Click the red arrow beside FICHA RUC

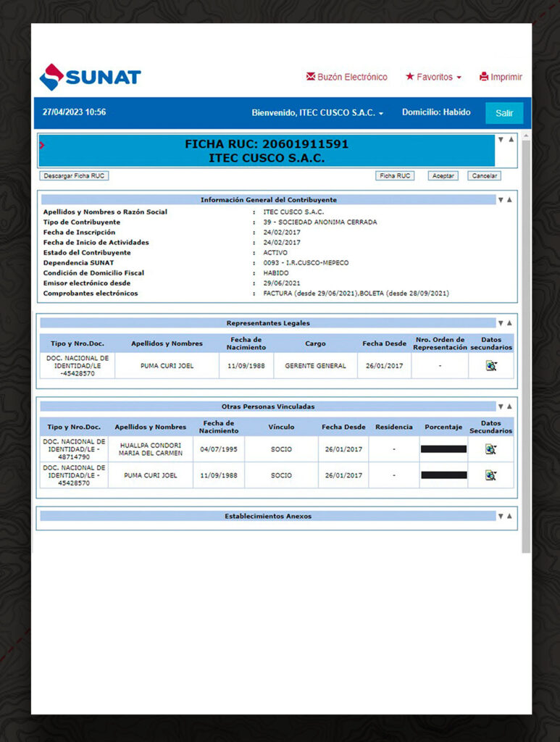coord(41,145)
